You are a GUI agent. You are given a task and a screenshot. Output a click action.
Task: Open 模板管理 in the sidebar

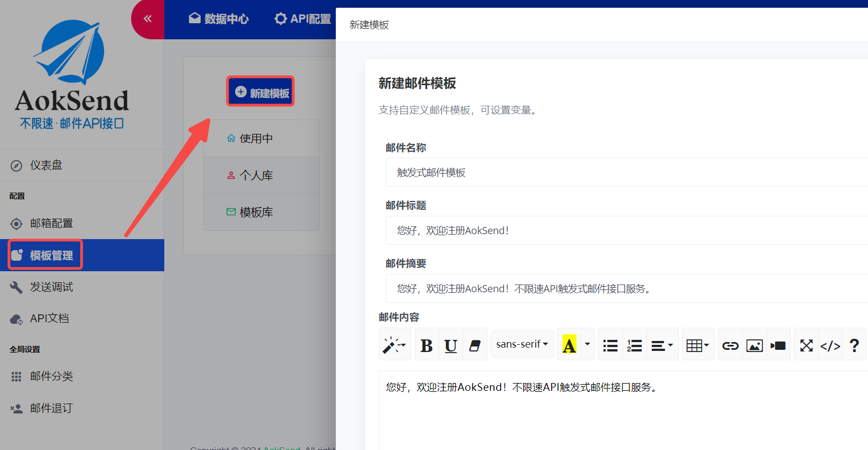(x=82, y=255)
